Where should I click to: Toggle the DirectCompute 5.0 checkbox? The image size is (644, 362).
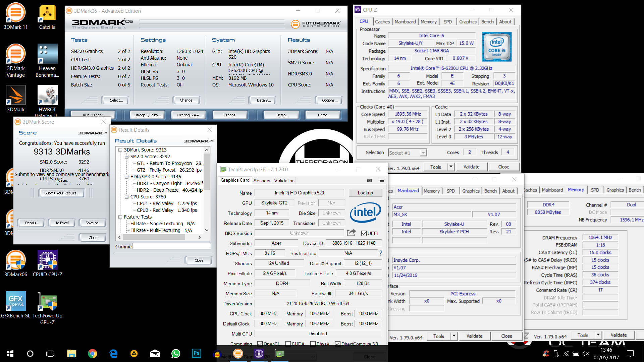[338, 344]
